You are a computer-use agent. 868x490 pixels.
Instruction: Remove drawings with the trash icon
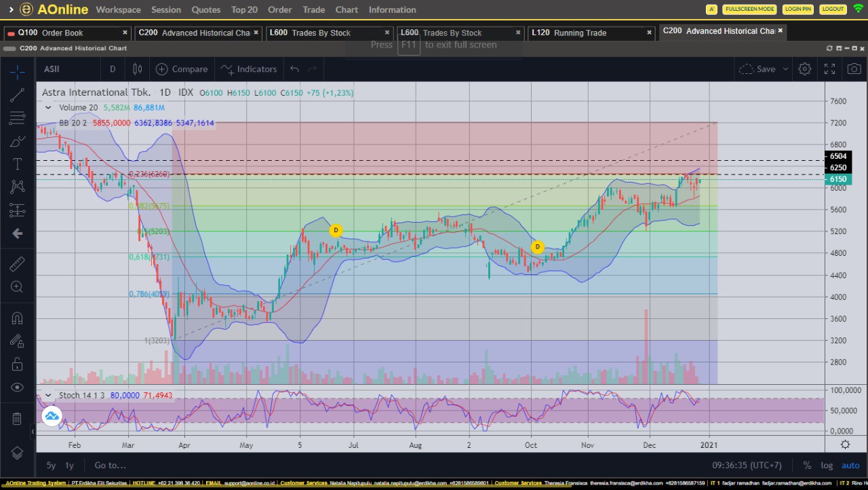point(18,419)
